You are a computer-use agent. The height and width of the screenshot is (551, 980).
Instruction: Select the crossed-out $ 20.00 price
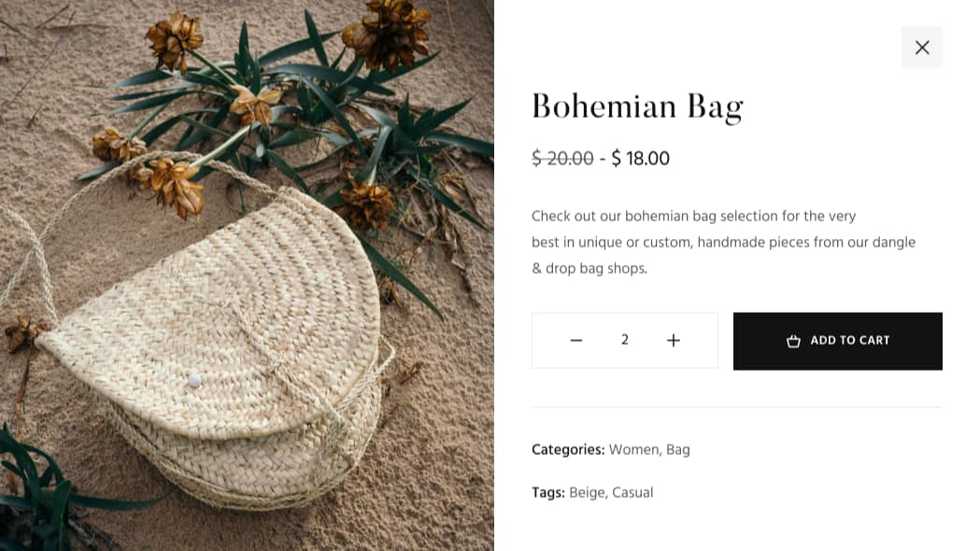tap(562, 159)
